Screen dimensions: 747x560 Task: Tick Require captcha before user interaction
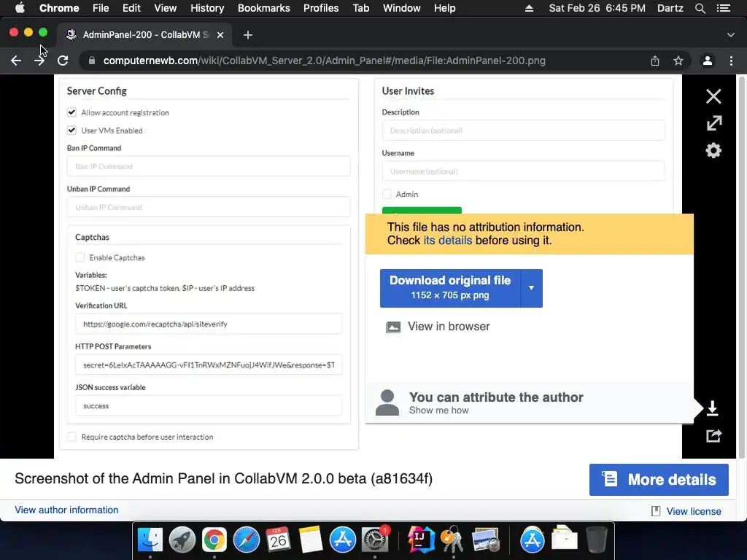71,437
